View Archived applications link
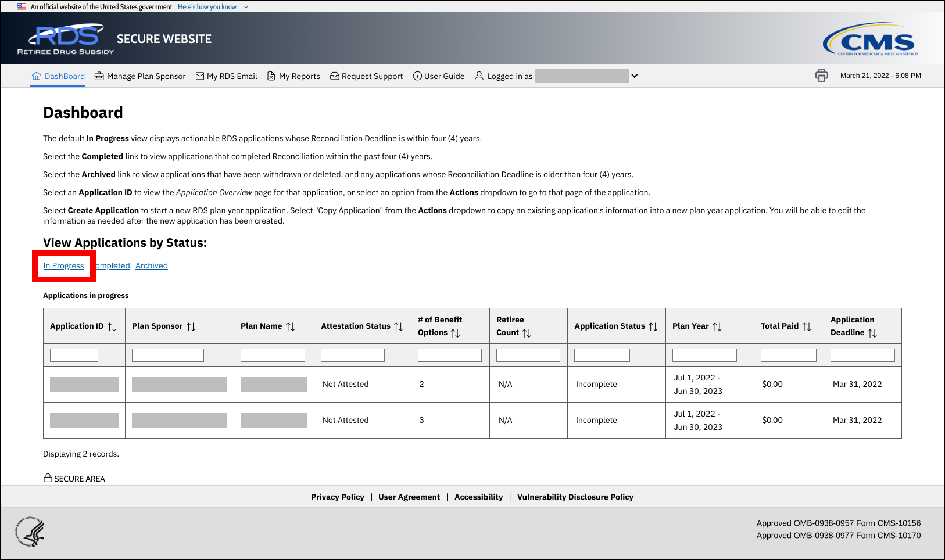Image resolution: width=945 pixels, height=560 pixels. (x=152, y=265)
